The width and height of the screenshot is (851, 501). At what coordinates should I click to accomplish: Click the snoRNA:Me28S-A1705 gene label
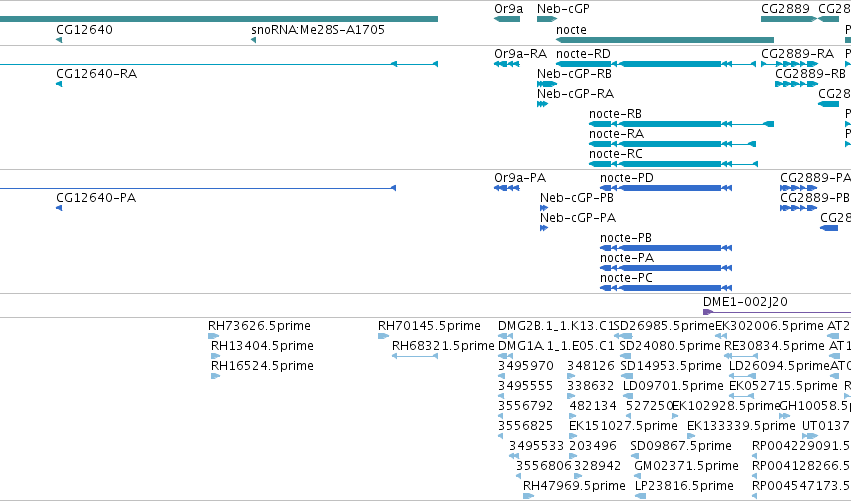(x=318, y=29)
